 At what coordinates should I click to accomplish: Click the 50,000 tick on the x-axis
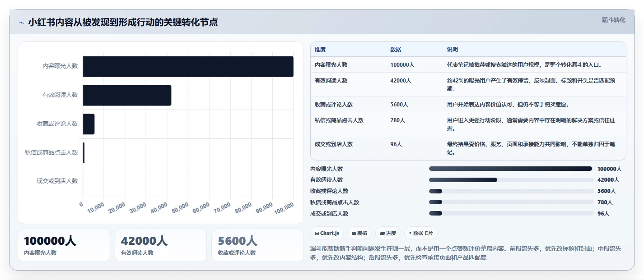click(180, 208)
